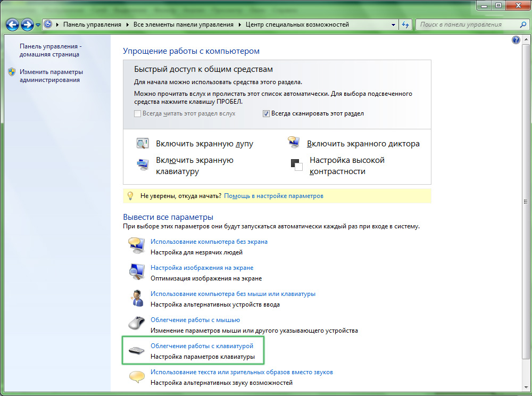
Task: Click person with headset icon
Action: [137, 298]
